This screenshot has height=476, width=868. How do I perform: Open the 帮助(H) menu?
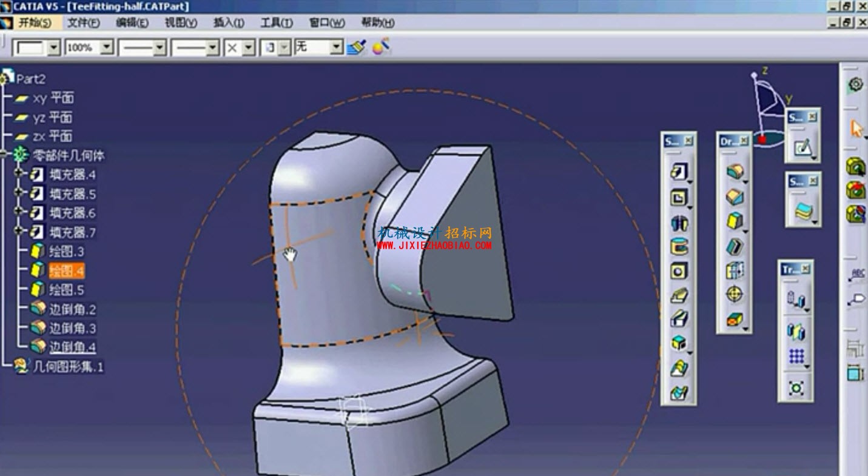(x=378, y=23)
